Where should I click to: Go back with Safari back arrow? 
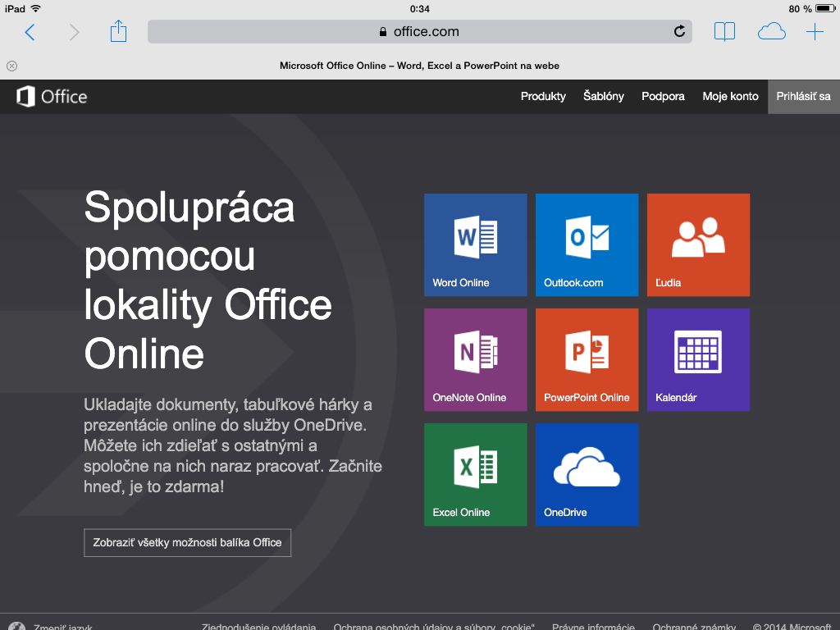[30, 32]
